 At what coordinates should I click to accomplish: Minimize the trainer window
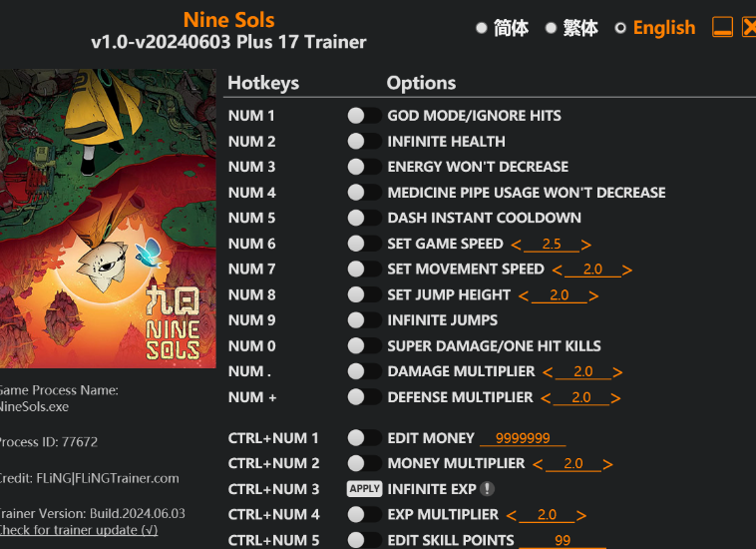[722, 27]
